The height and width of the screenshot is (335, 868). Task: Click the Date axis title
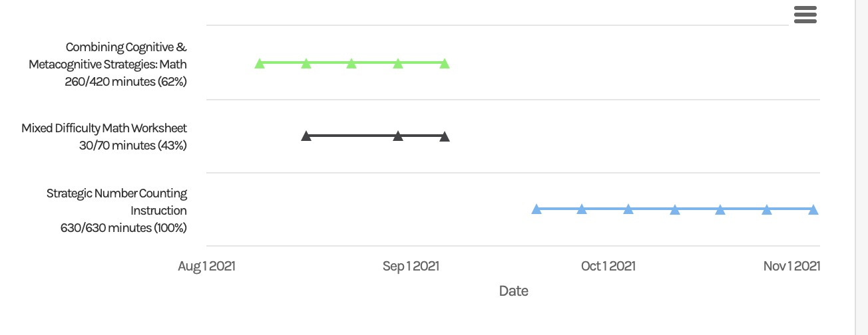tap(513, 290)
